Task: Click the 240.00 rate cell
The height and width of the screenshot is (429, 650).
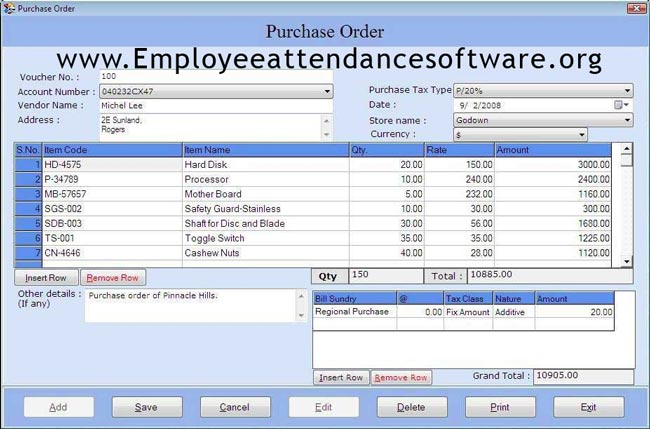Action: [459, 179]
